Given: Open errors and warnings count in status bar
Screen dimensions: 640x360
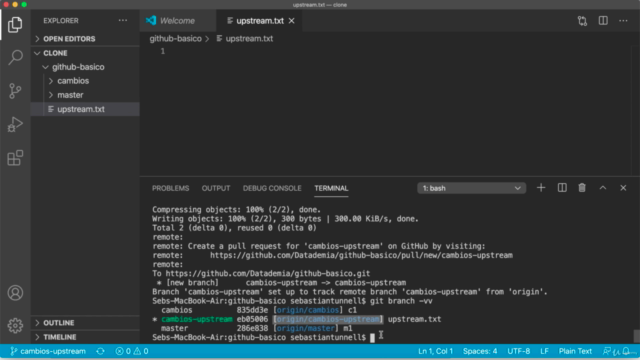Looking at the screenshot, I should click(132, 351).
